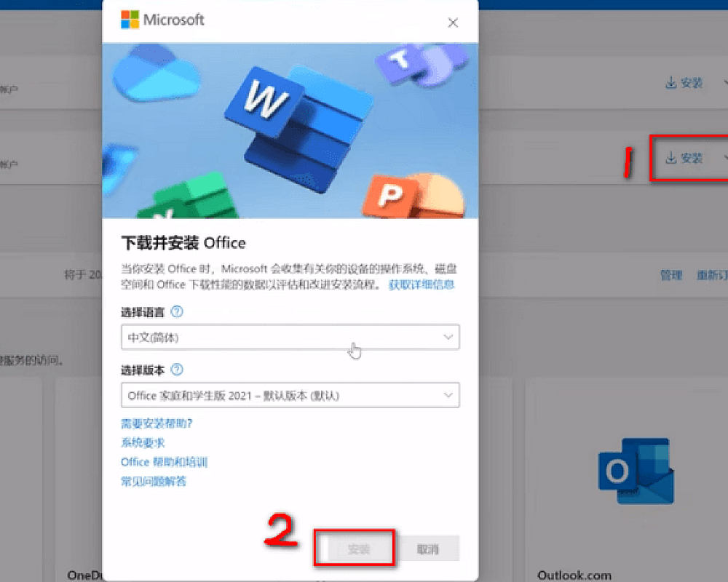The image size is (728, 582).
Task: Click the 管理 link in background page
Action: tap(670, 275)
